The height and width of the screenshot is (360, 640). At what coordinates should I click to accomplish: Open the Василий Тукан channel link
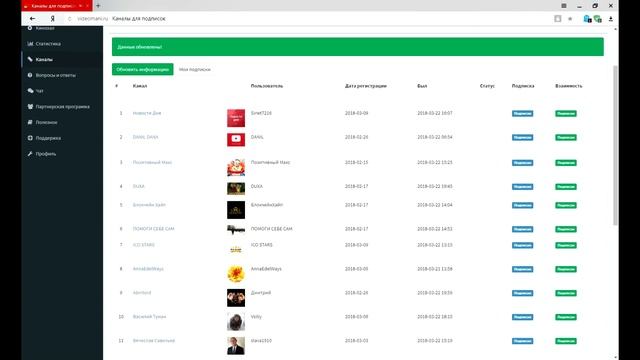(149, 317)
